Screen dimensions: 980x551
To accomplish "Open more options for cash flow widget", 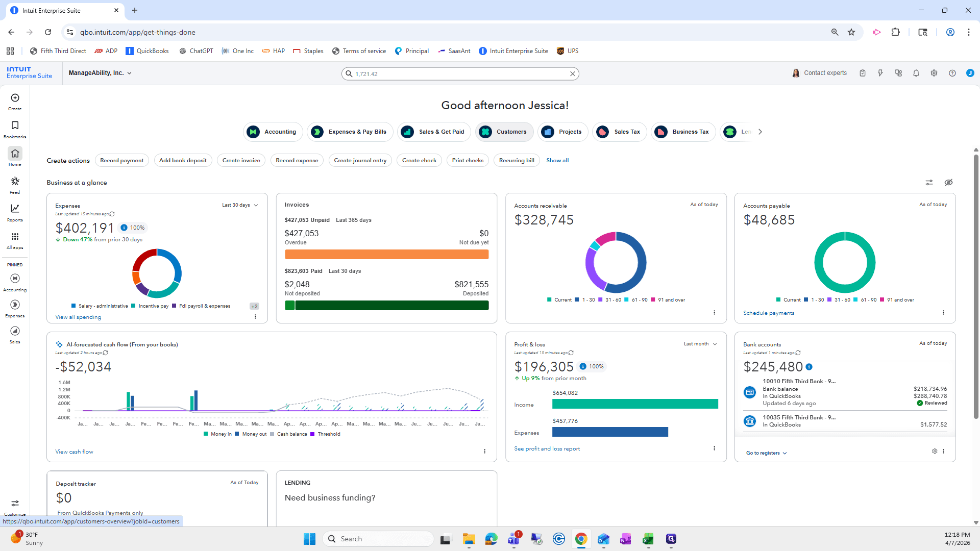I will tap(484, 452).
